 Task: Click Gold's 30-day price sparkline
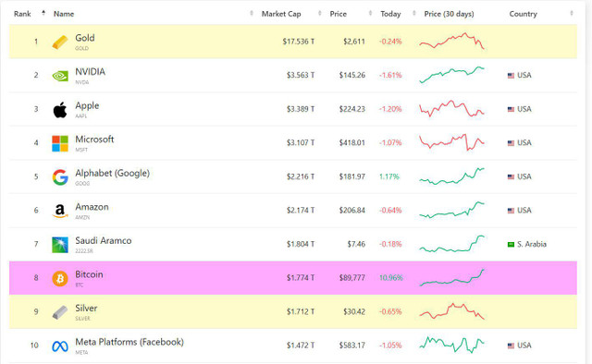click(x=451, y=42)
